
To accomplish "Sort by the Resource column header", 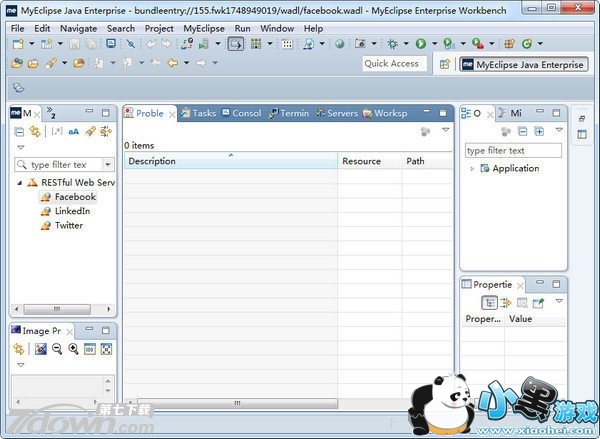I will click(370, 161).
